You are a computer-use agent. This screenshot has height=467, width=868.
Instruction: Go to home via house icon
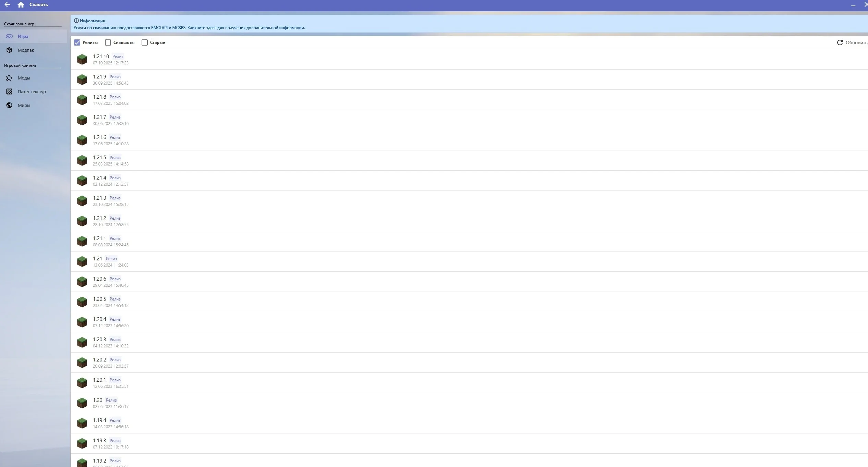21,4
